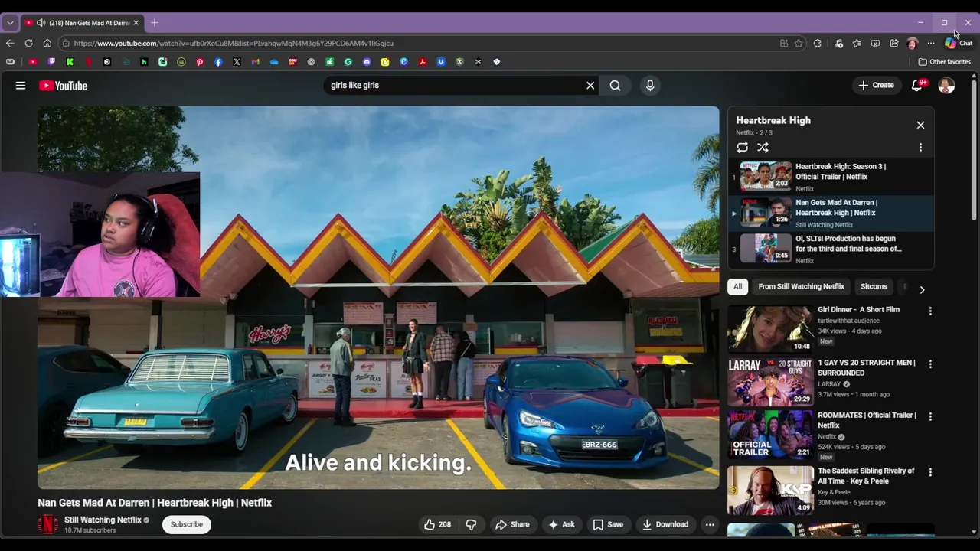Viewport: 980px width, 551px height.
Task: Open Still Watching Netflix channel name link
Action: pyautogui.click(x=103, y=520)
